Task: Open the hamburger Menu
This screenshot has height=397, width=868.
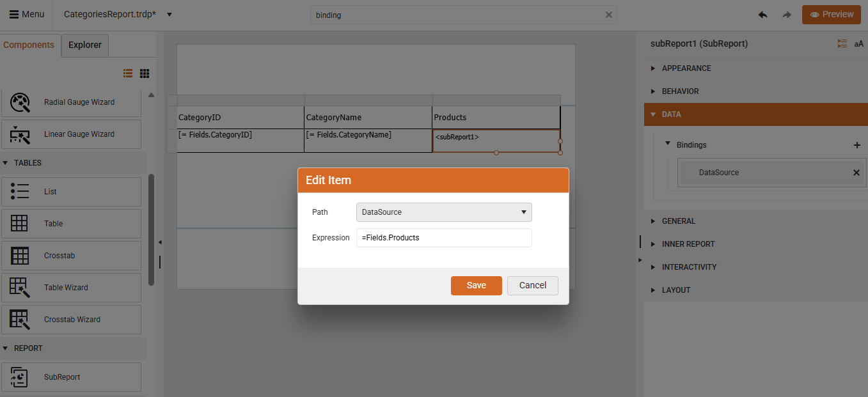Action: pyautogui.click(x=26, y=13)
